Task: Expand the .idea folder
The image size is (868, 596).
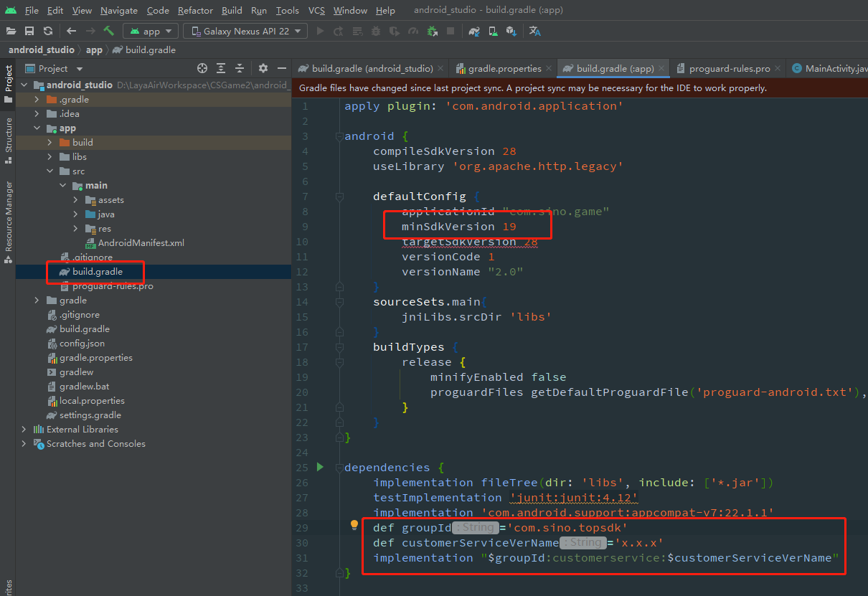Action: click(x=37, y=113)
